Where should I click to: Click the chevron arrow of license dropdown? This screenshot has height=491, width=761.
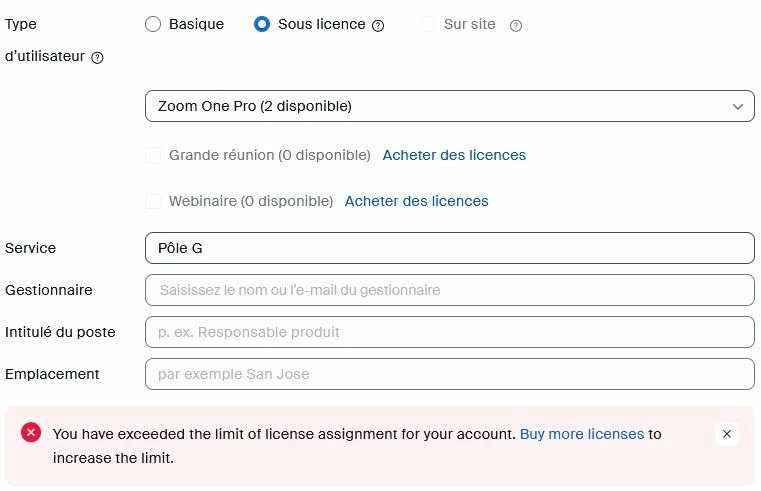(x=738, y=106)
